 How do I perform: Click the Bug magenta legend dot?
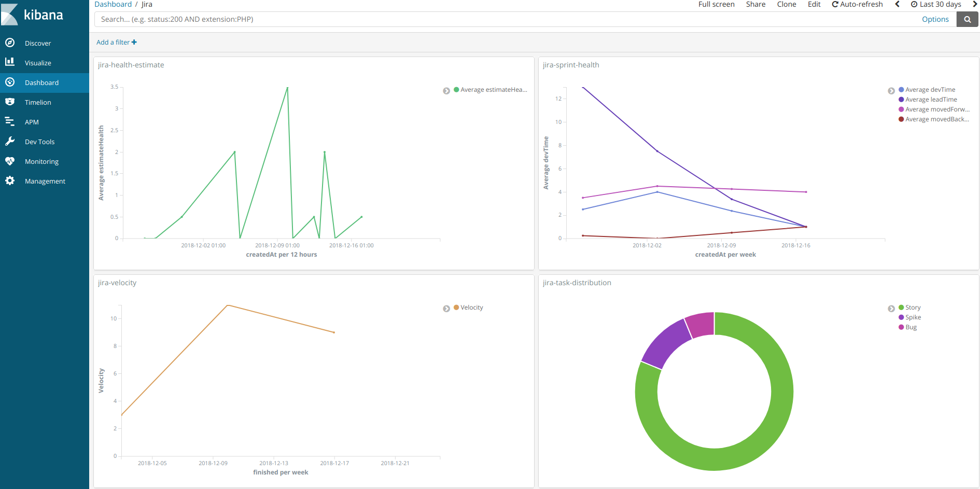point(901,327)
